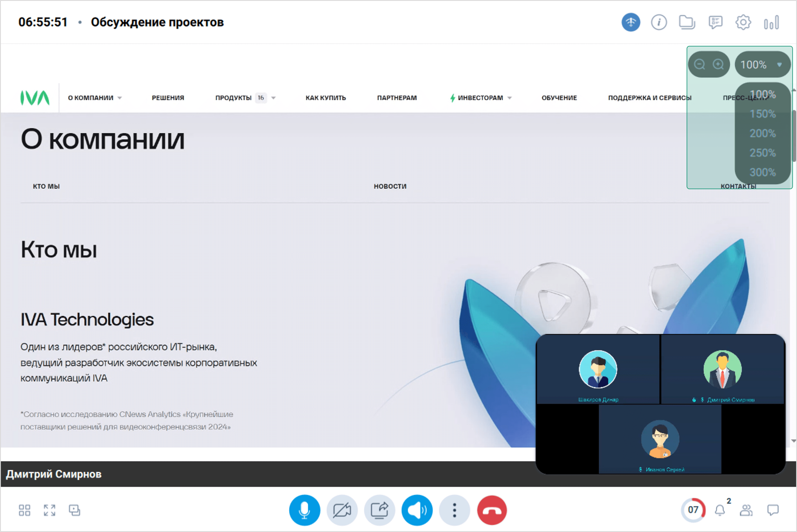797x532 pixels.
Task: Open the НОВОСТИ tab
Action: 390,186
